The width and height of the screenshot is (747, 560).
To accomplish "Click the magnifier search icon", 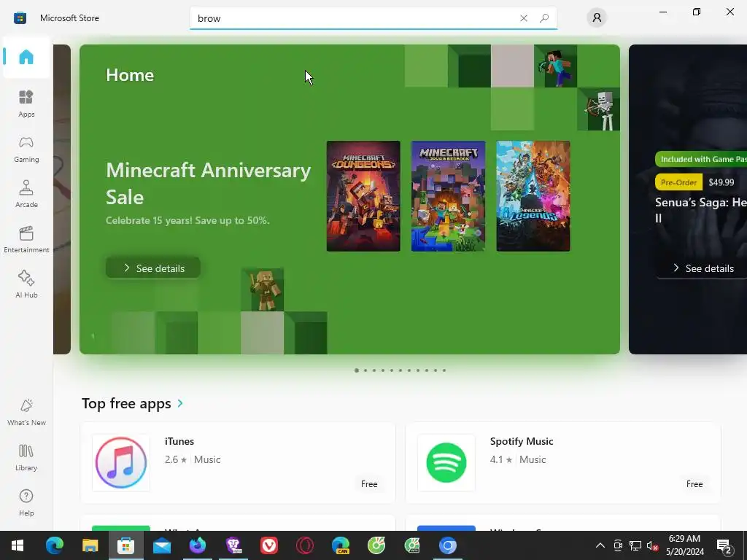I will coord(544,18).
